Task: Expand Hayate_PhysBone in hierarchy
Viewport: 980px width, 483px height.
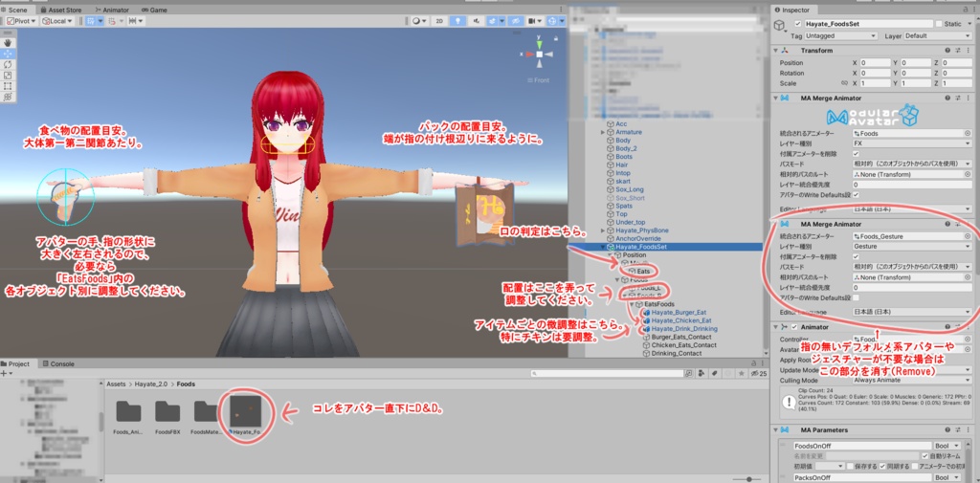Action: click(603, 231)
